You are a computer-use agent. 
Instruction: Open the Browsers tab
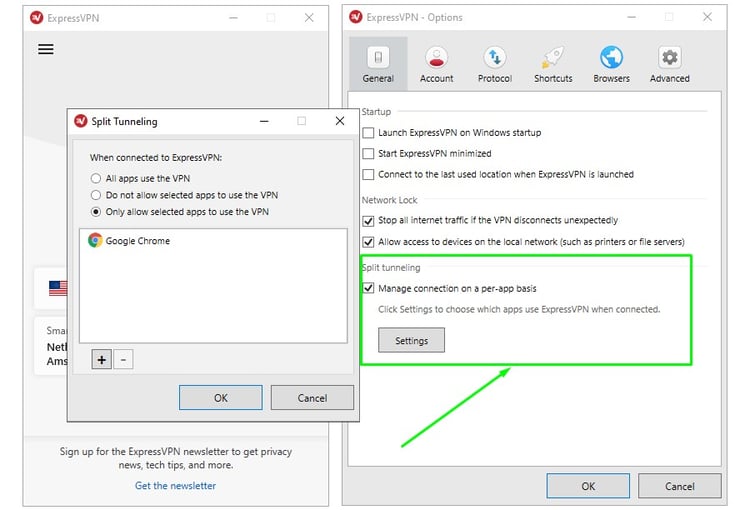611,64
